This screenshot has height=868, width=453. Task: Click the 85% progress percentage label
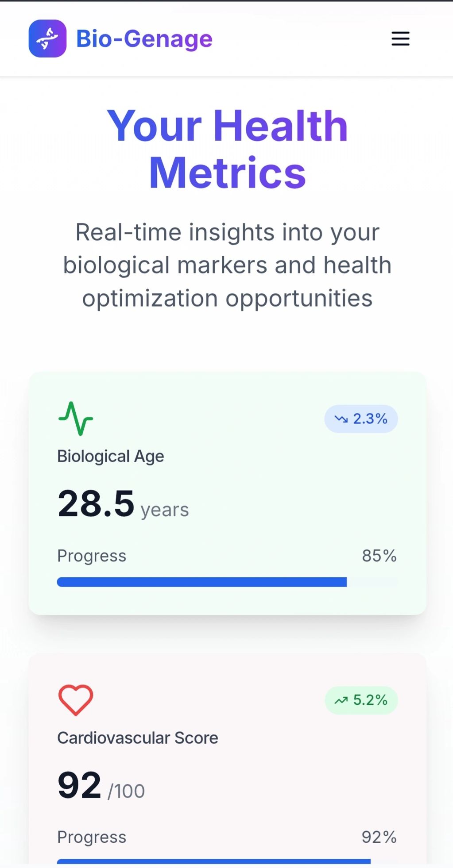pos(379,556)
